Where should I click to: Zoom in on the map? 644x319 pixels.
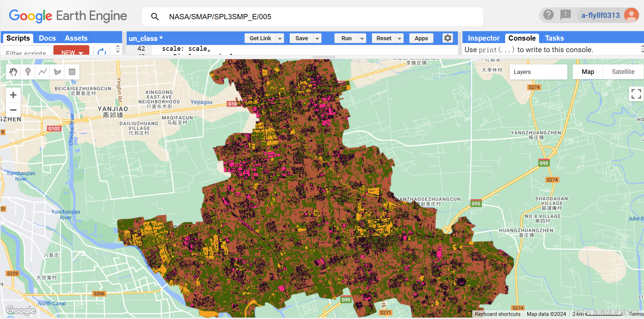(13, 95)
